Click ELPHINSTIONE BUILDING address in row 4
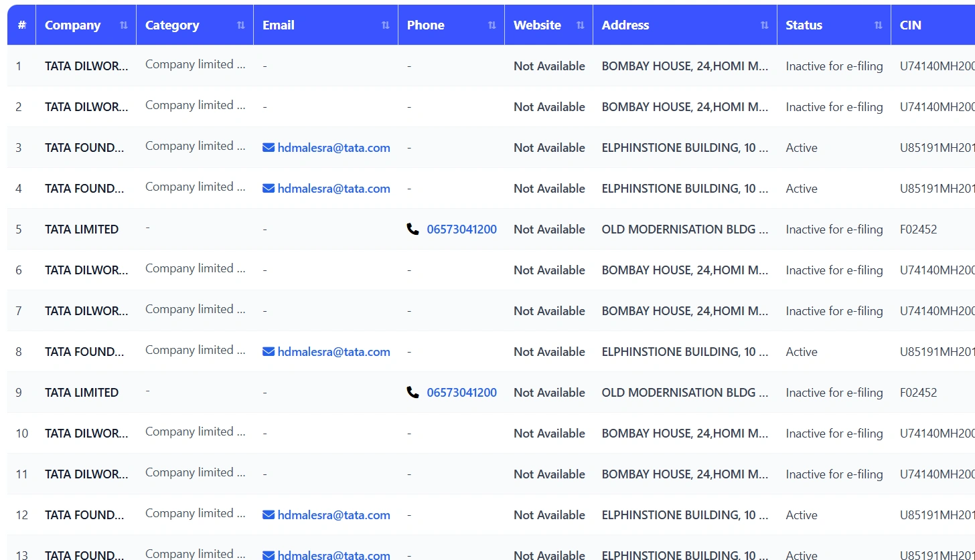The height and width of the screenshot is (560, 975). pos(685,189)
